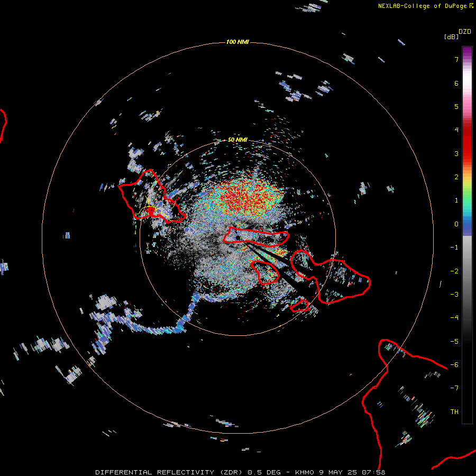Click the 0 value on the color scale
The height and width of the screenshot is (476, 476).
(x=456, y=224)
